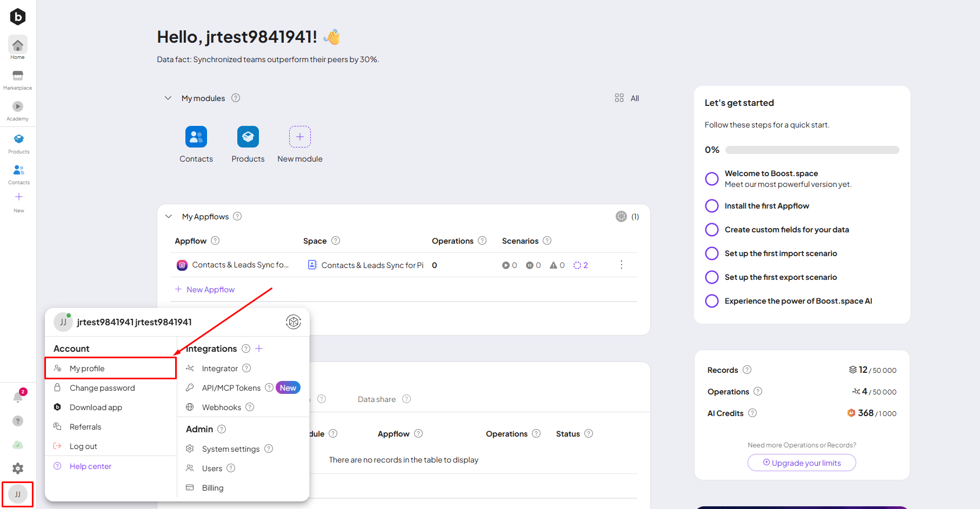Collapse the My Appflows section
The image size is (980, 509).
169,217
